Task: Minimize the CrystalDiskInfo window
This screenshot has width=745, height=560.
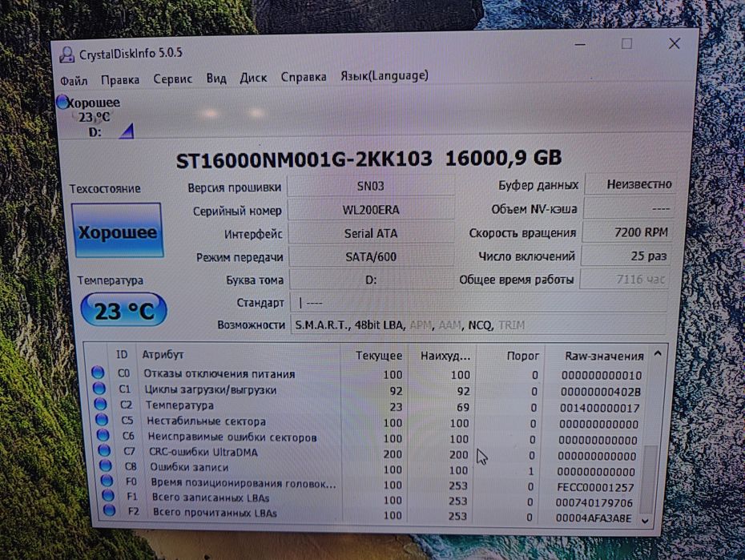Action: (x=580, y=45)
